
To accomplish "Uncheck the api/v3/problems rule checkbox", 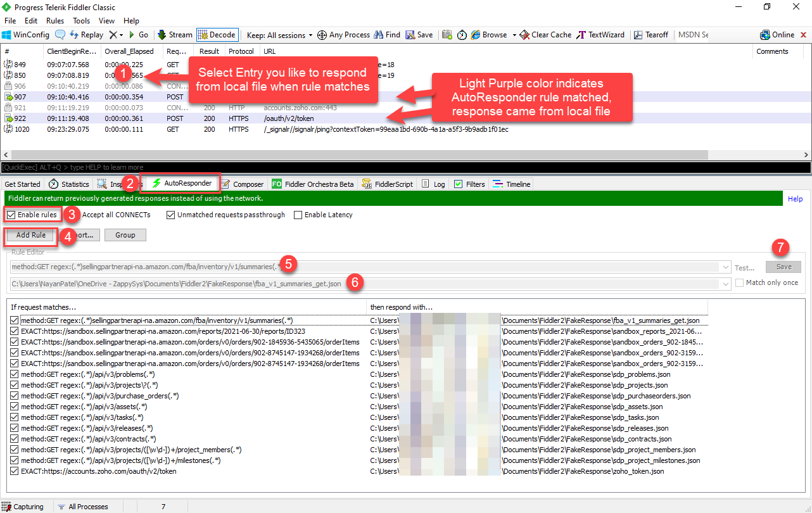I will click(x=15, y=375).
